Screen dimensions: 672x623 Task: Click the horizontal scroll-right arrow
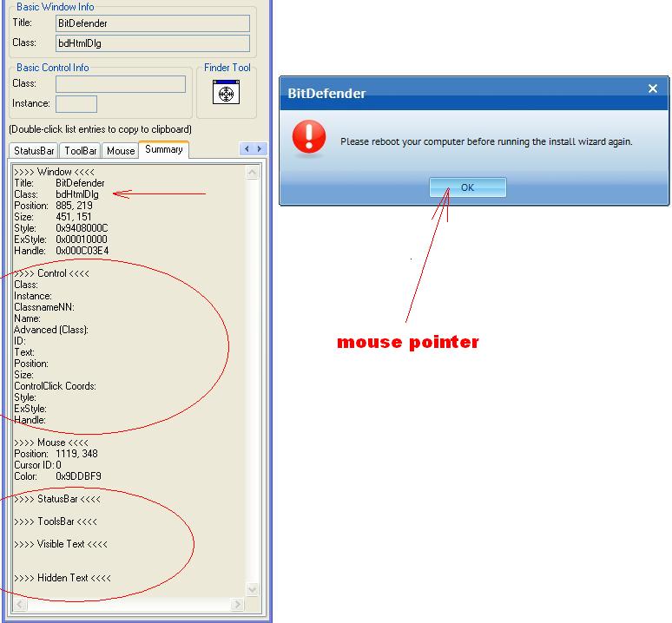tap(237, 604)
